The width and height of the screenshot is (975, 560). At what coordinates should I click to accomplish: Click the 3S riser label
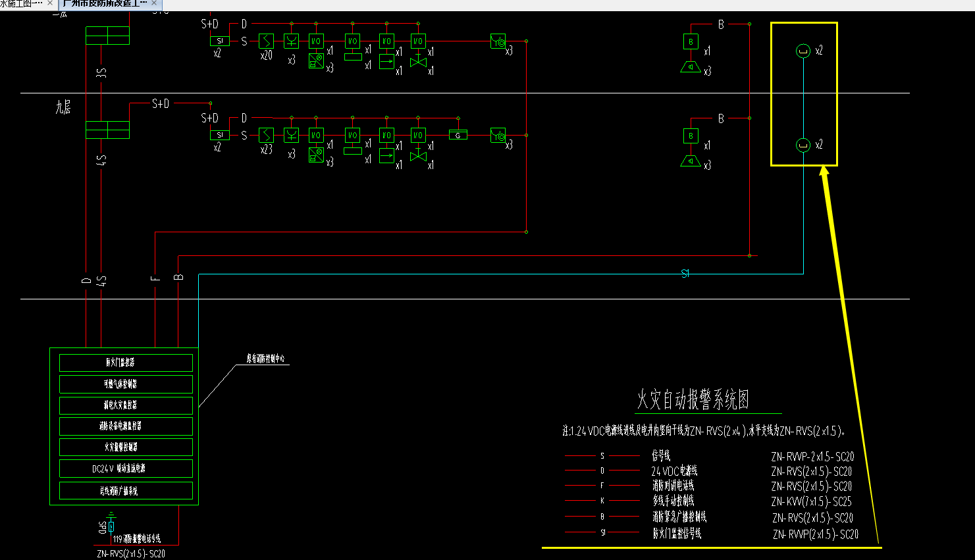point(101,72)
